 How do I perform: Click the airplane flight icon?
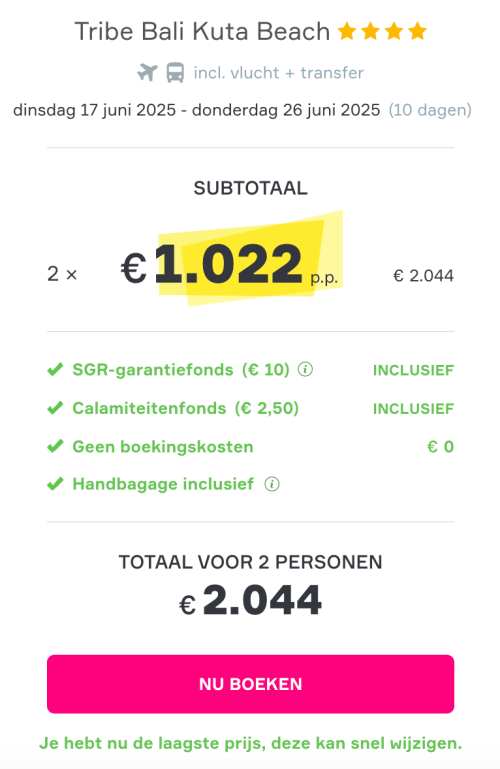[147, 73]
